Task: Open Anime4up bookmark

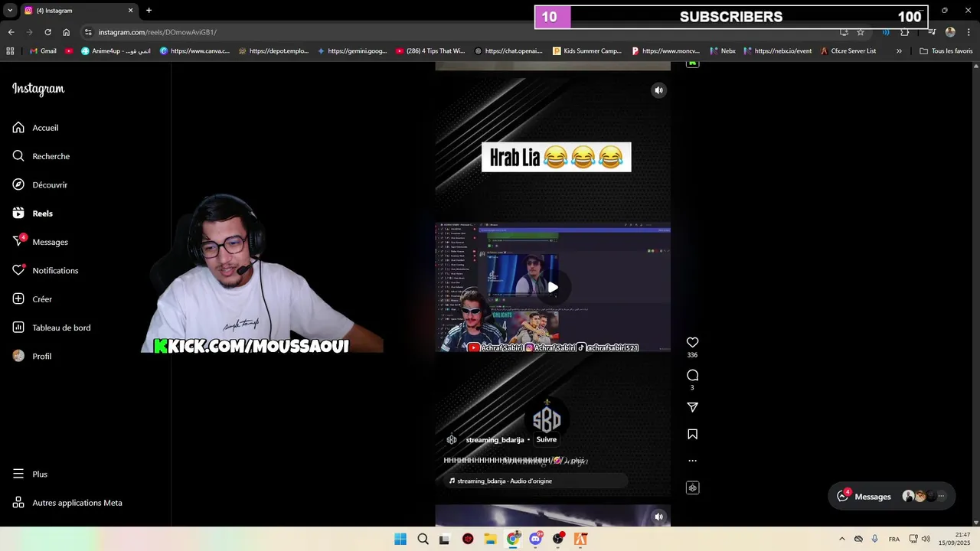Action: [x=116, y=51]
